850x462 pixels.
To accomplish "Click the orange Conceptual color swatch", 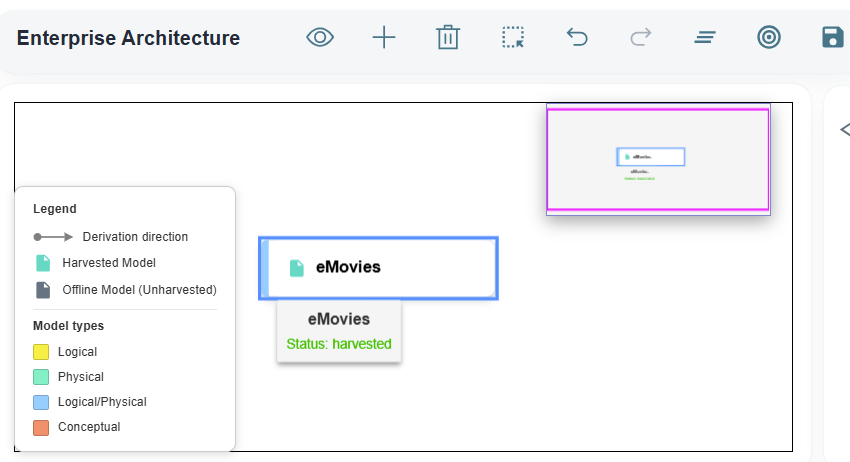I will (41, 428).
